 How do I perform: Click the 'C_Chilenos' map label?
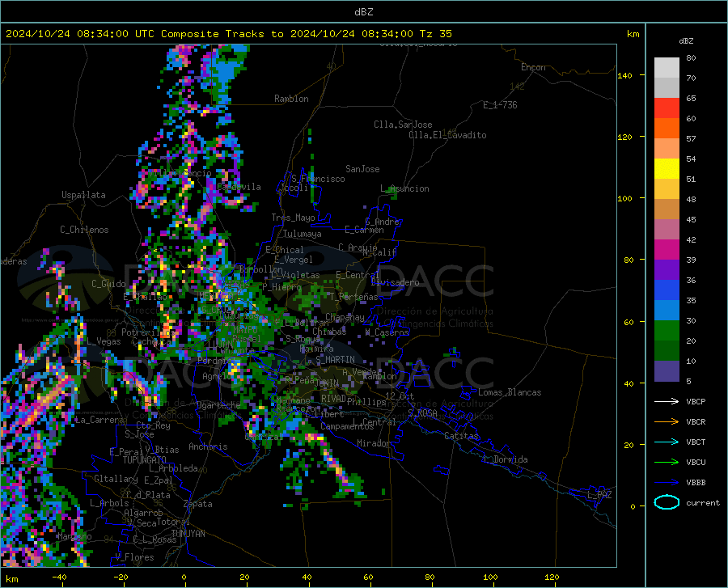pos(84,230)
